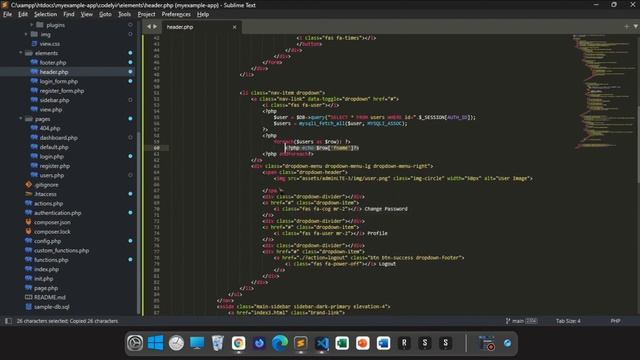The width and height of the screenshot is (640, 360).
Task: Collapse the elements folder
Action: point(21,53)
